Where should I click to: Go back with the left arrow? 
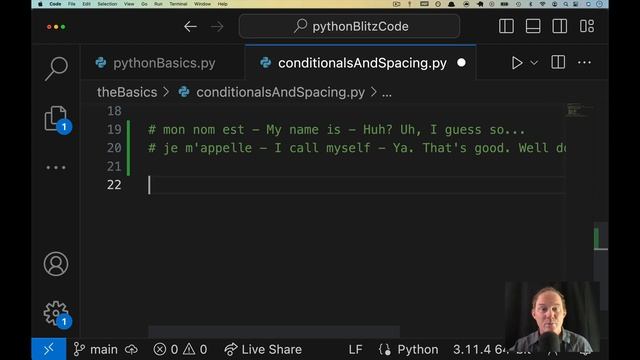[x=190, y=27]
